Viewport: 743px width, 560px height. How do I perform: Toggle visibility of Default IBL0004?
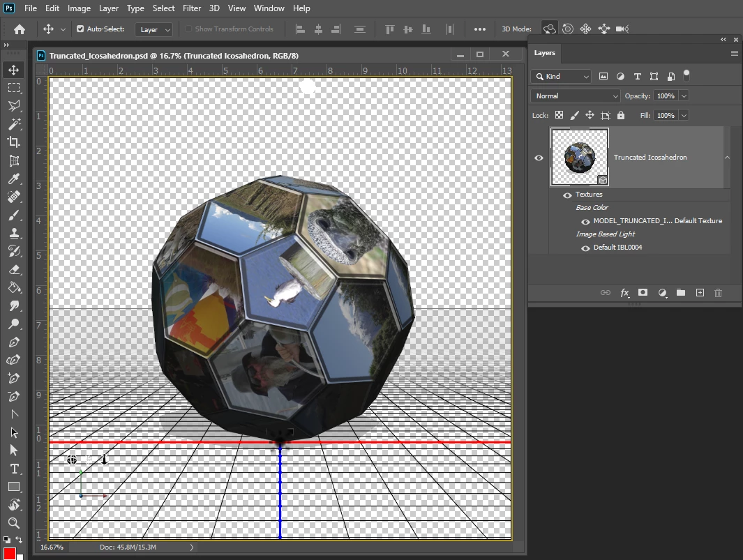586,248
